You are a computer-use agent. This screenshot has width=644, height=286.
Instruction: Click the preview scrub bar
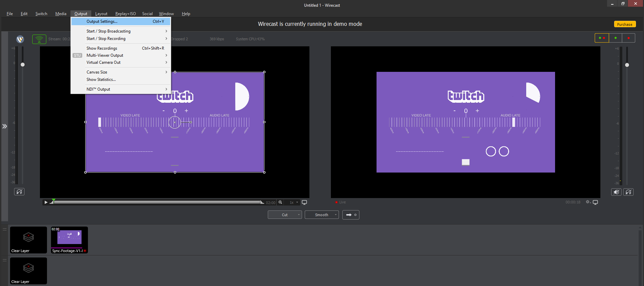coord(158,202)
